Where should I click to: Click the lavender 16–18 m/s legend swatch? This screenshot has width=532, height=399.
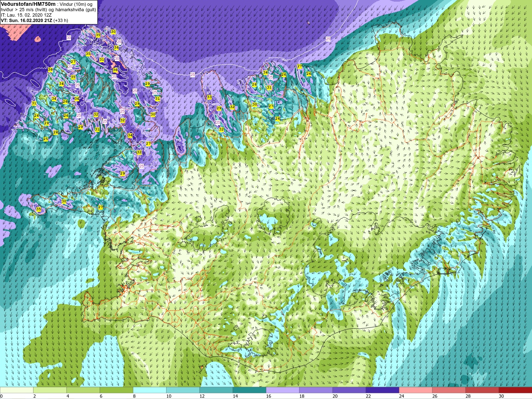283,390
